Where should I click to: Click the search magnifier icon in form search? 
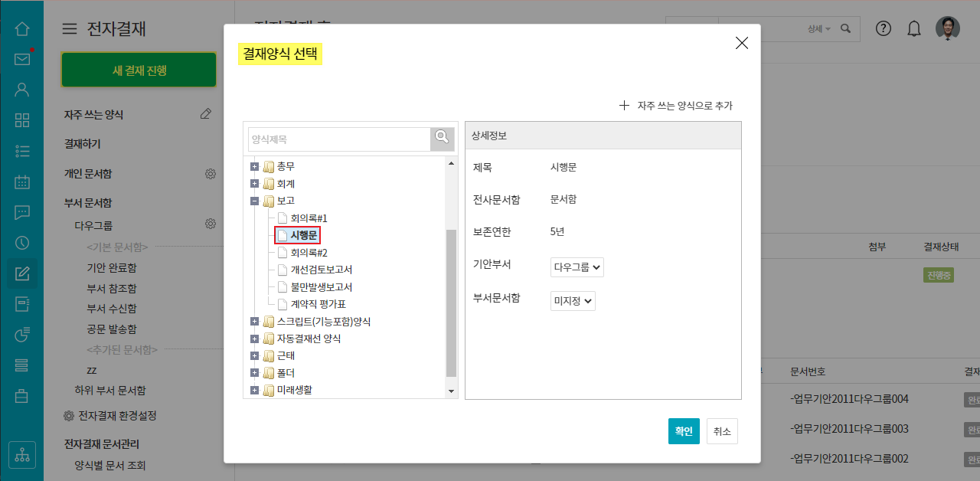point(442,138)
